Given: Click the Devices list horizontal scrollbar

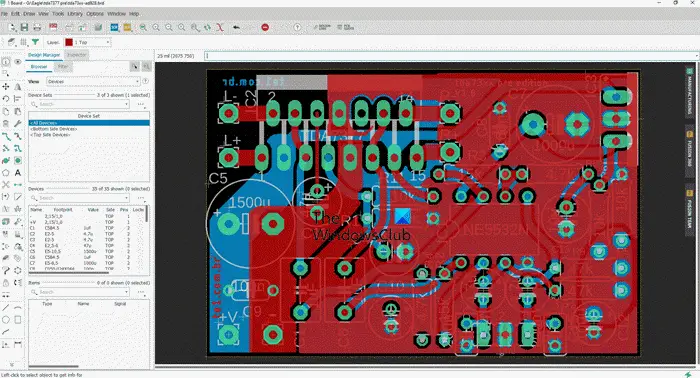Looking at the screenshot, I should point(69,272).
